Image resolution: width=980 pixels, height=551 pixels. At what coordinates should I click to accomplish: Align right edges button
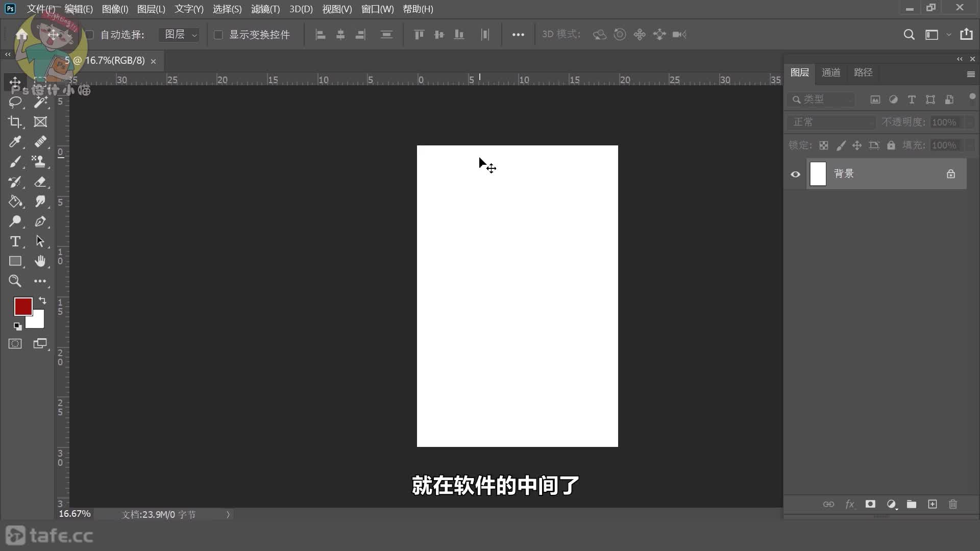[x=360, y=35]
